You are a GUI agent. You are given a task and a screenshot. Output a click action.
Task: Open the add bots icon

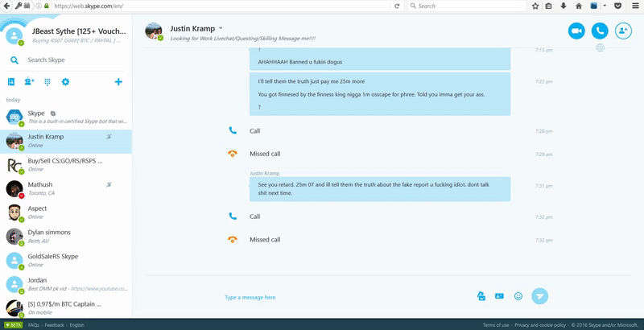coord(29,81)
